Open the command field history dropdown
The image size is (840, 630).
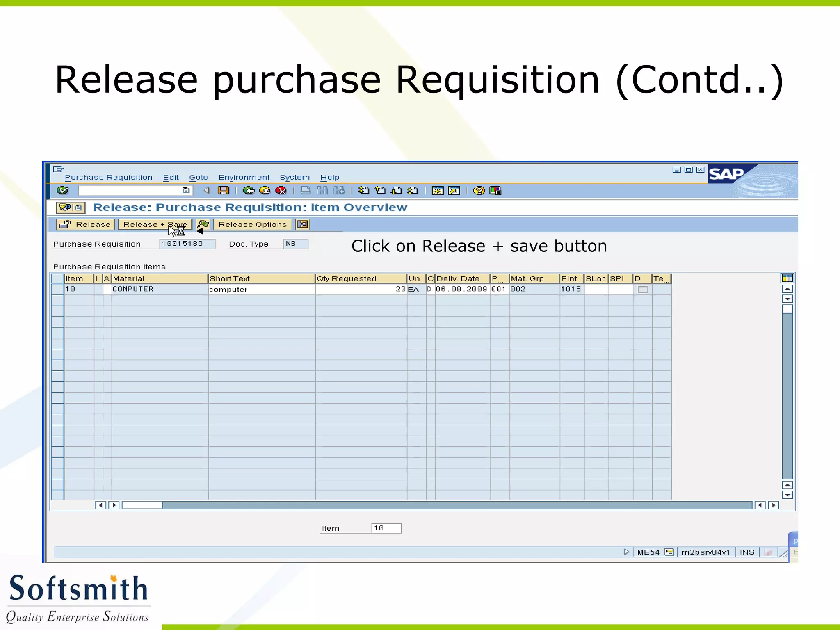(x=186, y=190)
